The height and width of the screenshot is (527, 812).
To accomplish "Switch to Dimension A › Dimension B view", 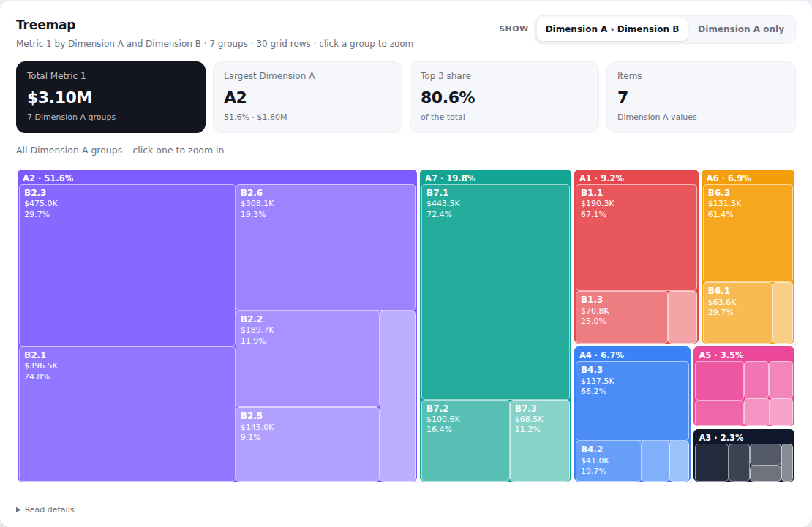I will coord(612,29).
